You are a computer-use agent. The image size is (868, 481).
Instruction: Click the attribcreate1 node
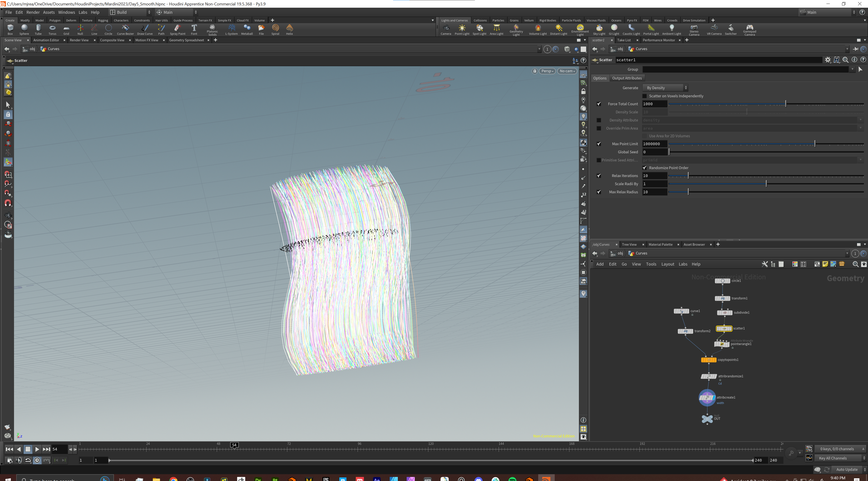click(x=707, y=397)
